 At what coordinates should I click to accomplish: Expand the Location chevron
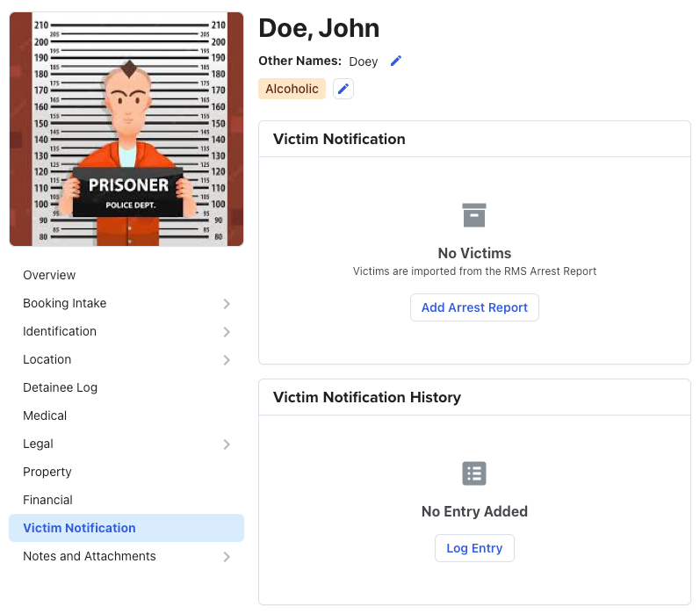point(227,360)
